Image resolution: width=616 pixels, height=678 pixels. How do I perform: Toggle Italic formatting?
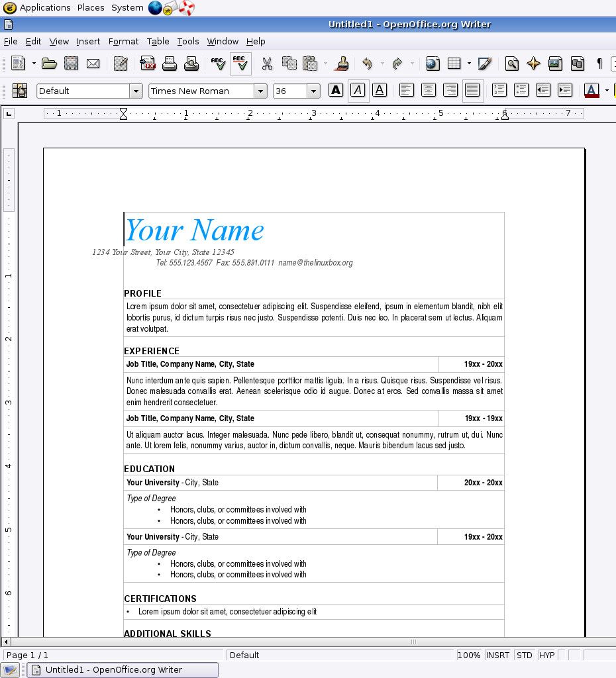coord(358,90)
